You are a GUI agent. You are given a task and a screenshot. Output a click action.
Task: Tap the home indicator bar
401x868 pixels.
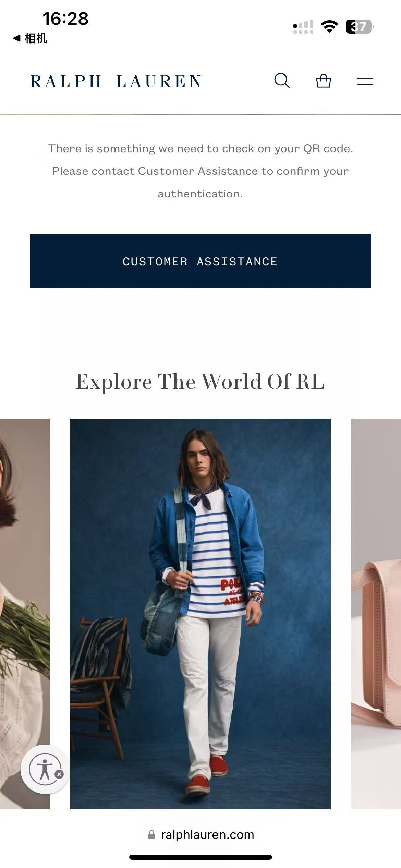[200, 857]
